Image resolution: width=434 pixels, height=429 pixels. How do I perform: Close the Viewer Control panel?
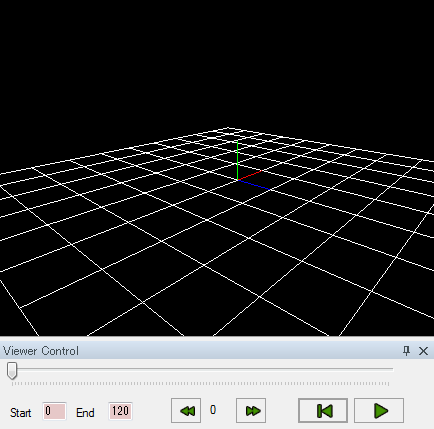pyautogui.click(x=423, y=351)
